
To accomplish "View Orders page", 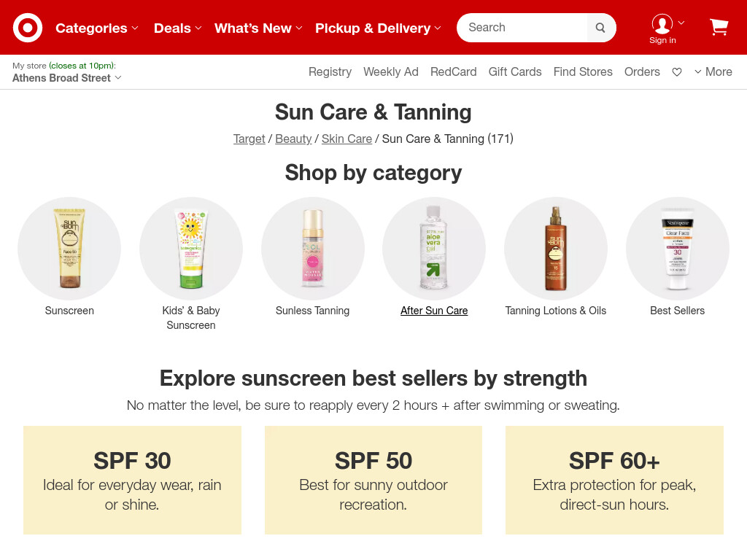I will point(642,72).
